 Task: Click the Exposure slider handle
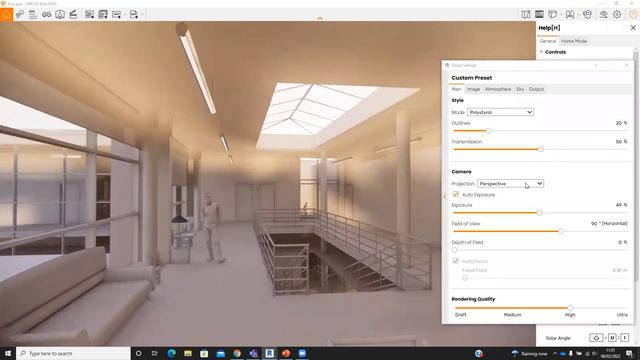point(539,213)
